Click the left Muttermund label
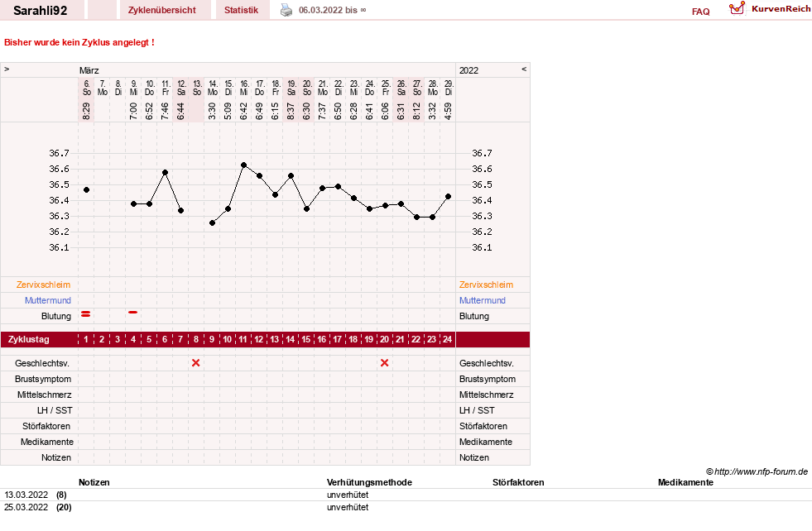812x531 pixels. [48, 300]
